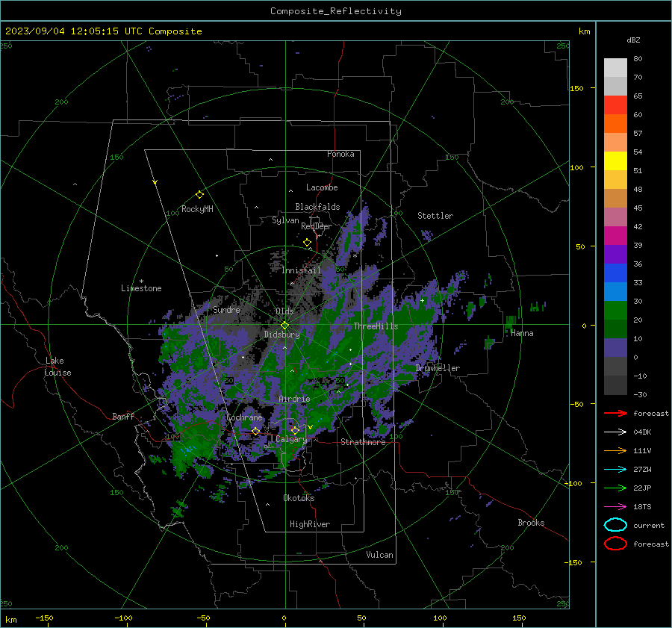Click the Strathmore label

pyautogui.click(x=363, y=442)
